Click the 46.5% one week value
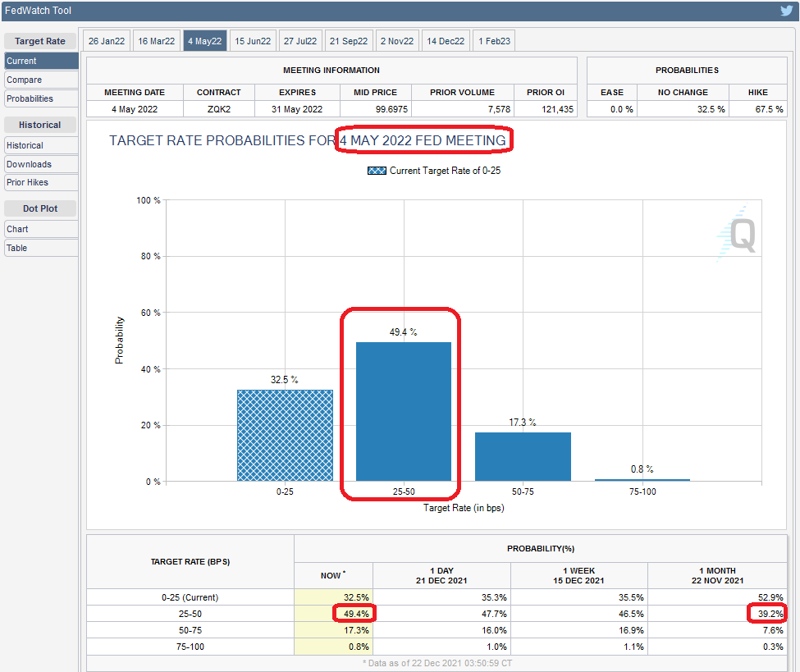The image size is (800, 672). [x=632, y=614]
